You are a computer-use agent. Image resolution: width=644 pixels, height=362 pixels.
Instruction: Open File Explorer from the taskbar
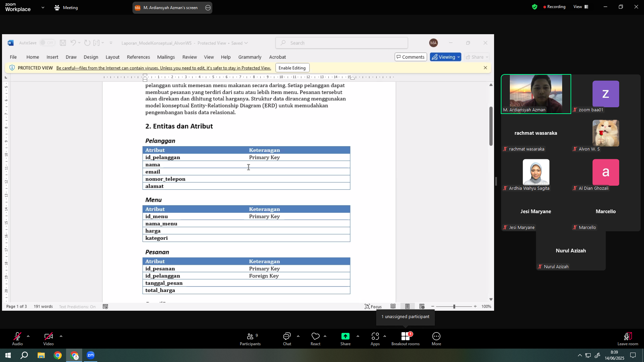pyautogui.click(x=41, y=355)
